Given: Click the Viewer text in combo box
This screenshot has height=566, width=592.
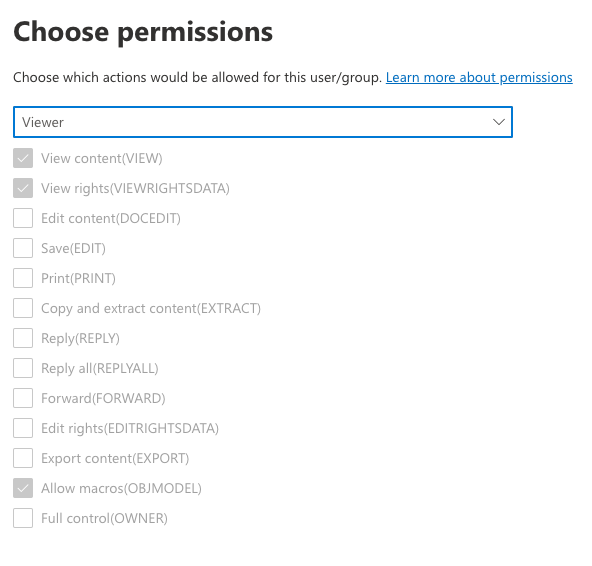Looking at the screenshot, I should [43, 122].
